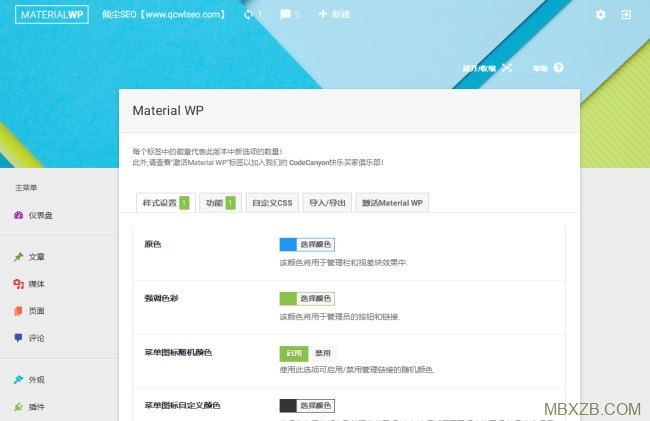The image size is (650, 421).
Task: Switch to 导入/导出 tab
Action: (x=327, y=203)
